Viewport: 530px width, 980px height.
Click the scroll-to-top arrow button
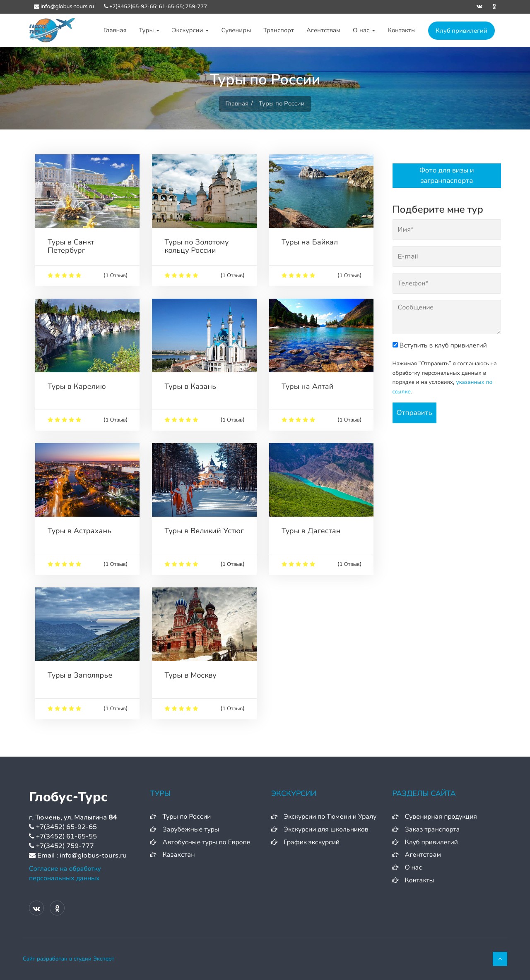[500, 958]
